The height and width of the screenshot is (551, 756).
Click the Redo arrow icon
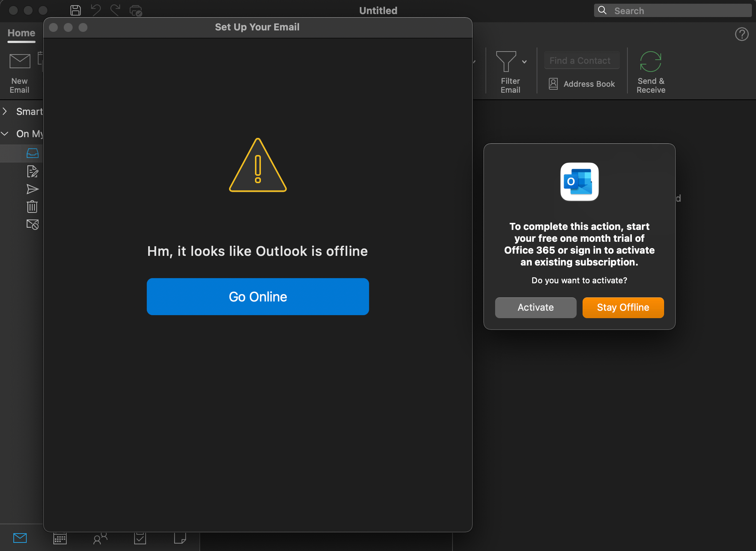tap(116, 10)
